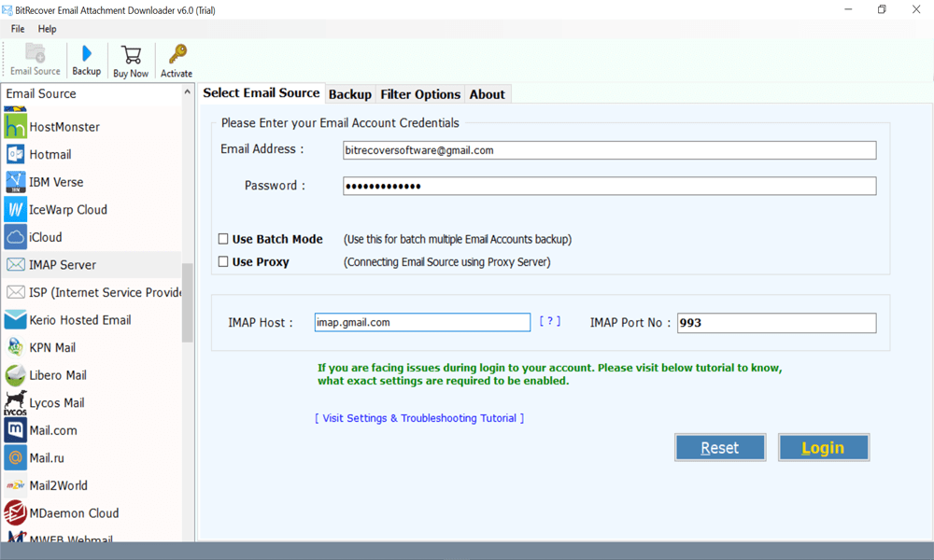This screenshot has height=560, width=934.
Task: Click the Activate key icon
Action: pyautogui.click(x=177, y=54)
